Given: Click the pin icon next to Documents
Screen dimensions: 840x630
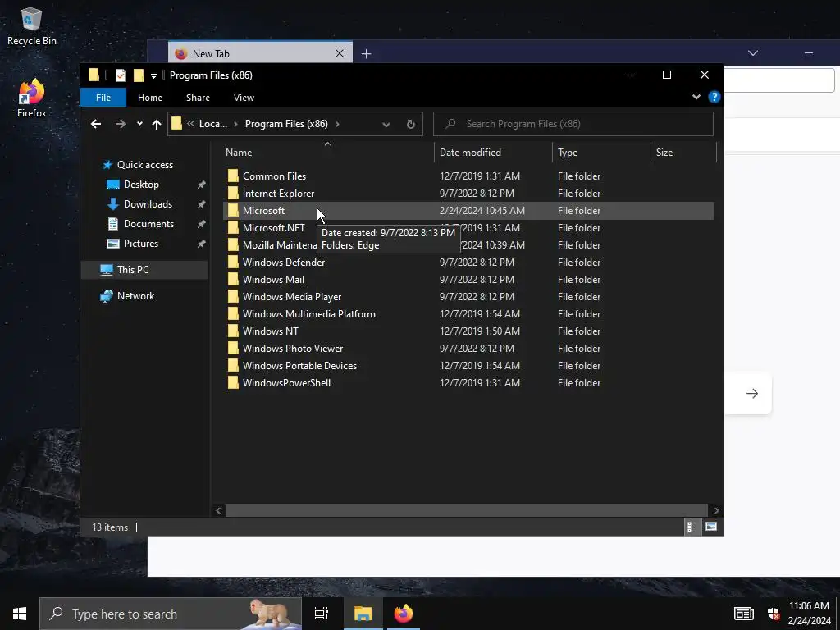Looking at the screenshot, I should 202,225.
